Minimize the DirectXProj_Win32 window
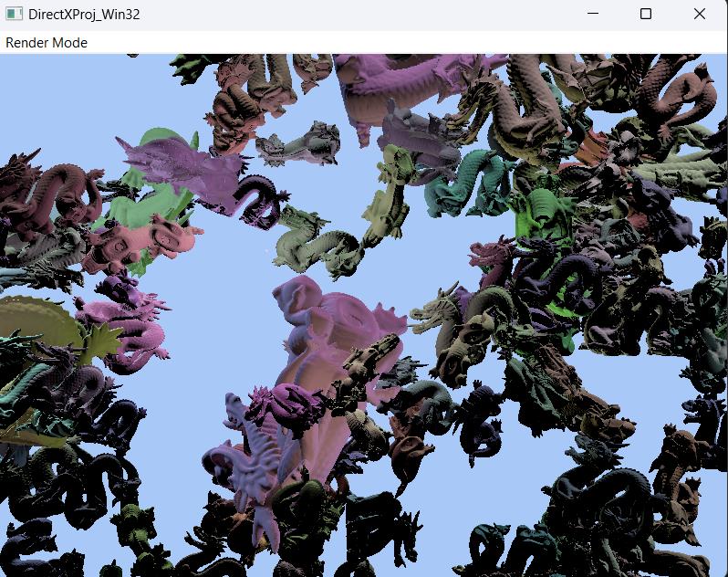The image size is (728, 577). tap(593, 15)
